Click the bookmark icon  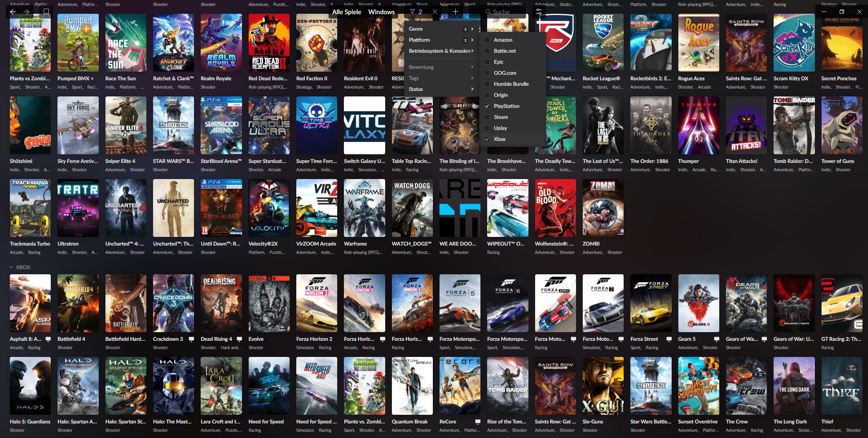click(x=46, y=12)
